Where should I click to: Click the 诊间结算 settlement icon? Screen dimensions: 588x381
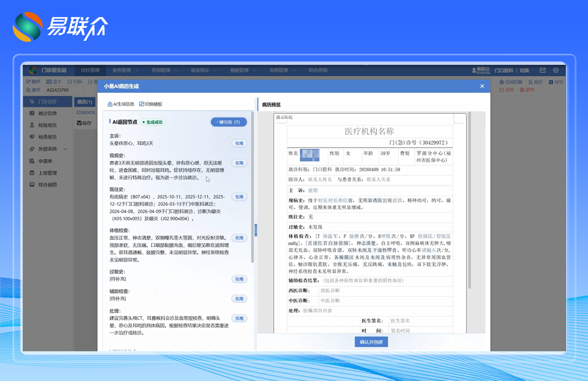point(501,82)
